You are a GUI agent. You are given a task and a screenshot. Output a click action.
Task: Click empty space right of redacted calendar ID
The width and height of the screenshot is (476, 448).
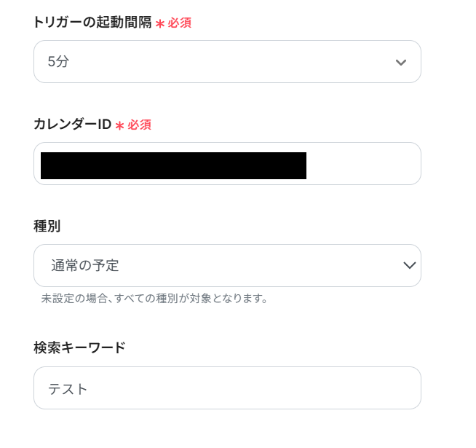tap(362, 165)
